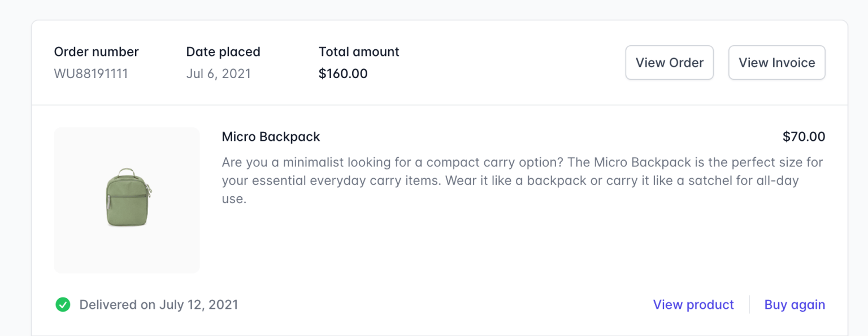Open the View Order button
868x336 pixels.
(x=669, y=63)
